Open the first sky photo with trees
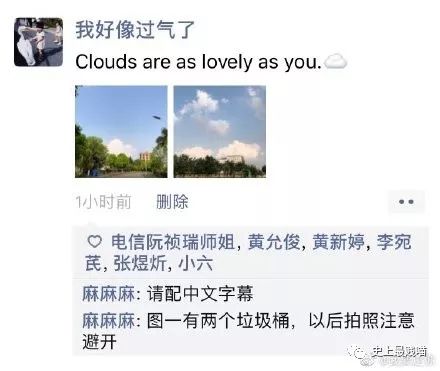 121,132
